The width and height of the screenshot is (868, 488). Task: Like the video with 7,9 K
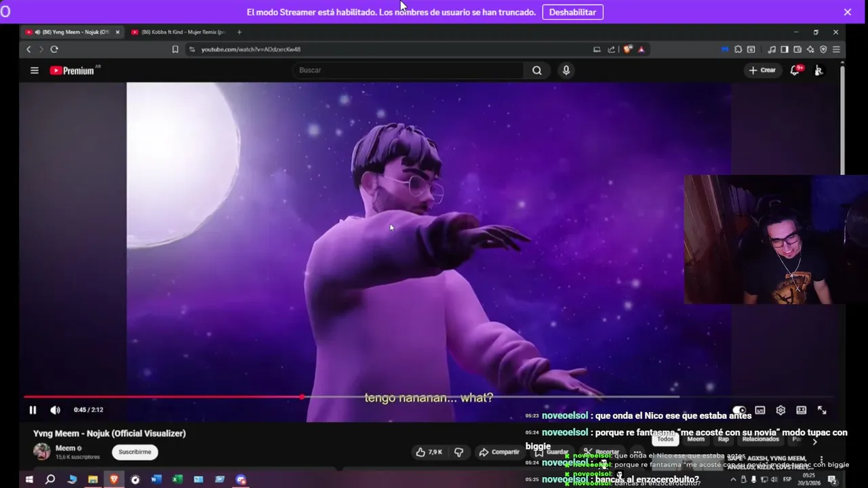[429, 452]
